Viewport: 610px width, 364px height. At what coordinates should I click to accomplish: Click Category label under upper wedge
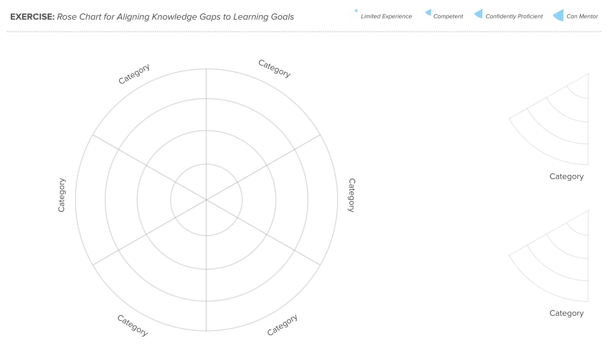click(x=567, y=177)
